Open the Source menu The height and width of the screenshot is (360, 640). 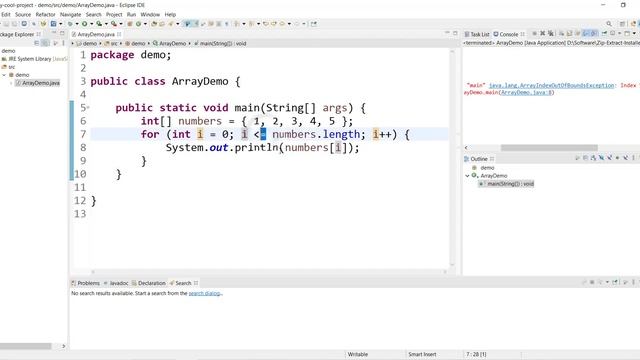tap(23, 14)
